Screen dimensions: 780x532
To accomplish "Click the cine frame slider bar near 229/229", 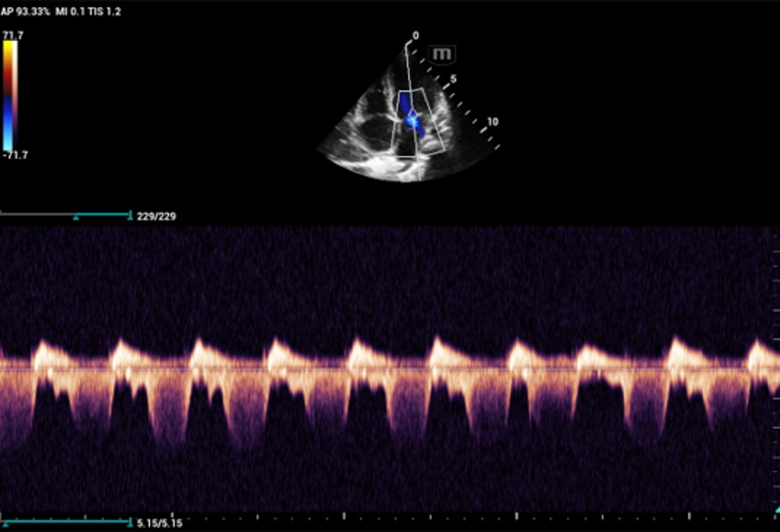I will [x=66, y=215].
